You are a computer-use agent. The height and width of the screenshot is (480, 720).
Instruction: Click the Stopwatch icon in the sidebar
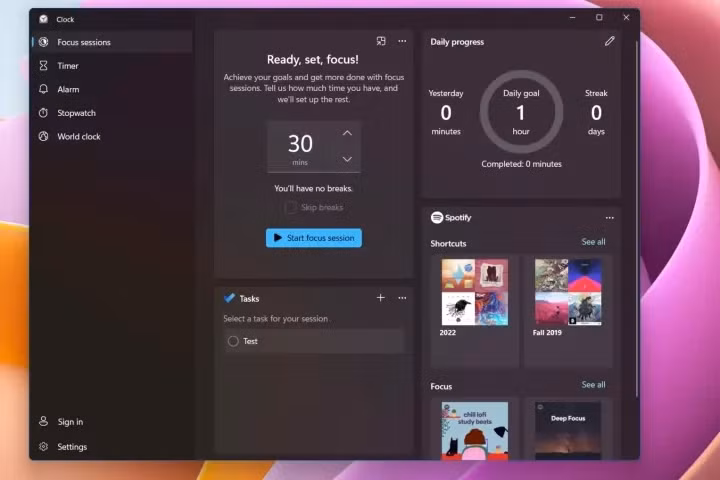click(x=44, y=113)
